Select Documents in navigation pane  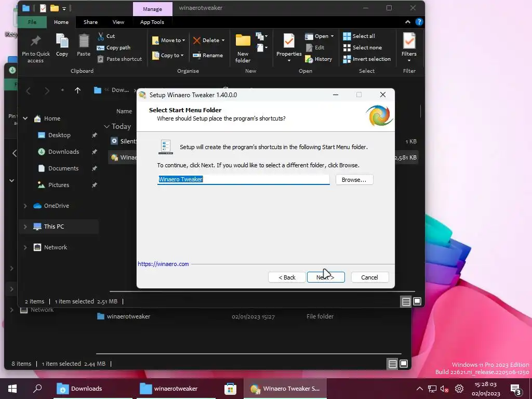pyautogui.click(x=63, y=168)
